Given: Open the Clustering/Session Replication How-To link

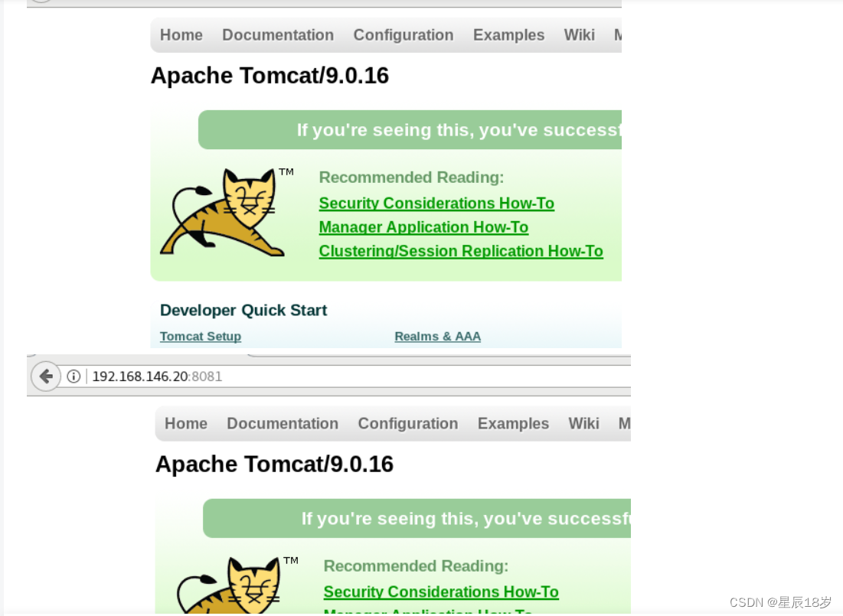Looking at the screenshot, I should point(461,250).
